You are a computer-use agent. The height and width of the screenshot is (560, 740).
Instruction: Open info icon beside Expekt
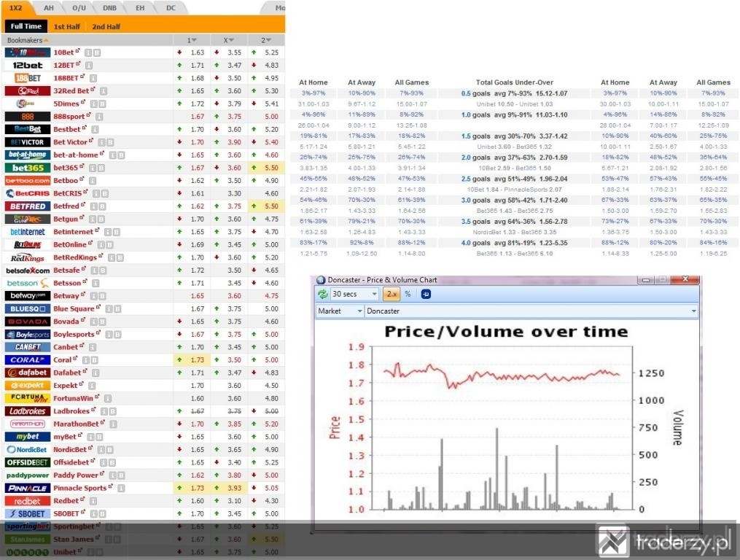[92, 386]
